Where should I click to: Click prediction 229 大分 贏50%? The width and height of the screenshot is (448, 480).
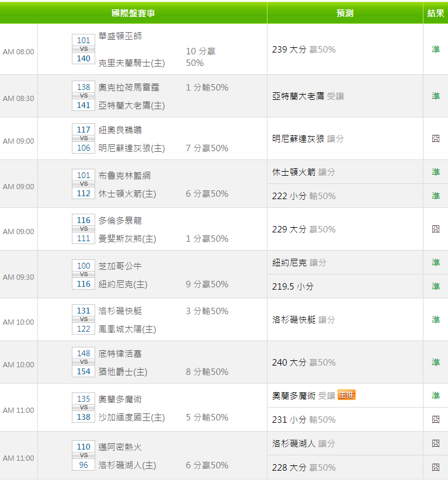click(x=304, y=229)
